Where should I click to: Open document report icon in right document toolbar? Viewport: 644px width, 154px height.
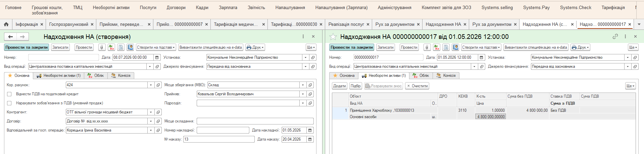[446, 47]
